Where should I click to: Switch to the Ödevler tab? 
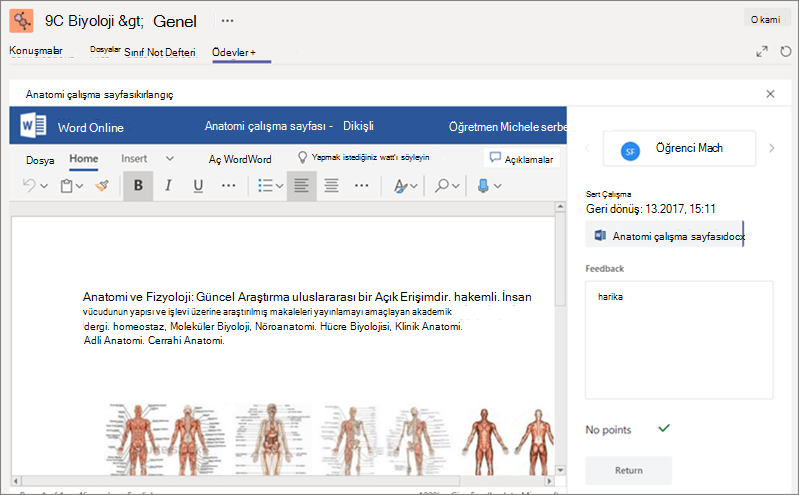point(234,52)
